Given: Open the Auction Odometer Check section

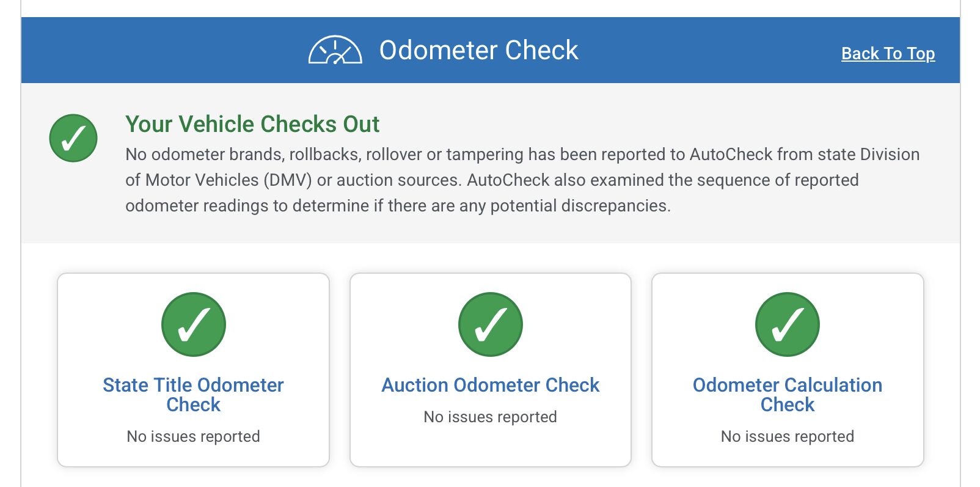Looking at the screenshot, I should [491, 385].
